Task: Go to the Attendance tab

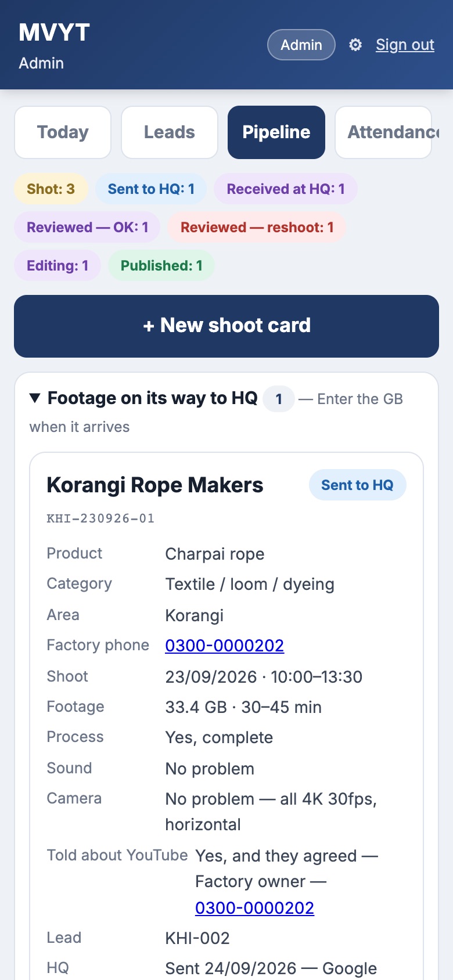Action: click(x=383, y=132)
